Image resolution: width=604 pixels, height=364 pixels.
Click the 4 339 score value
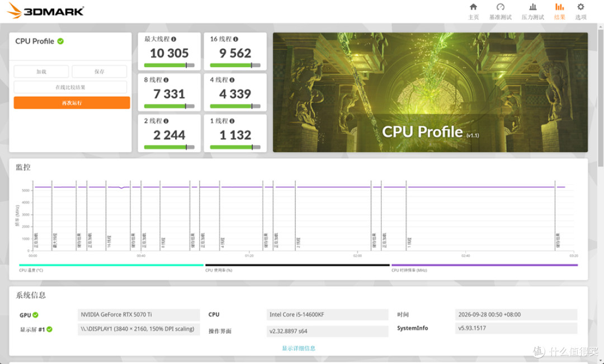[235, 94]
